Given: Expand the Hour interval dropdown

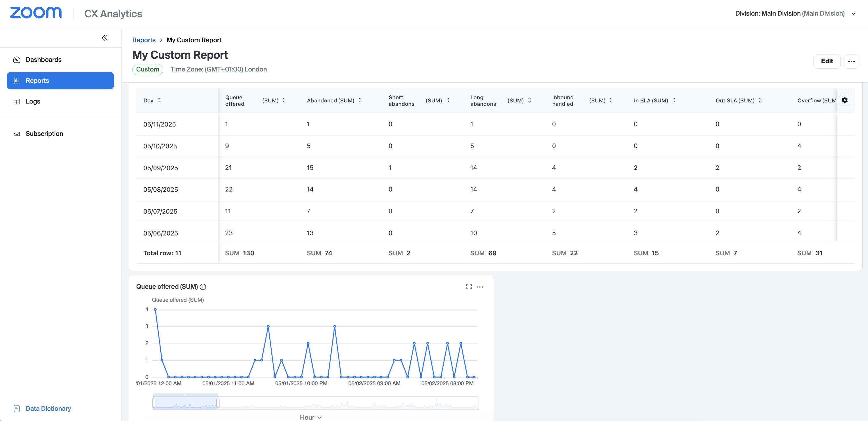Looking at the screenshot, I should tap(310, 417).
